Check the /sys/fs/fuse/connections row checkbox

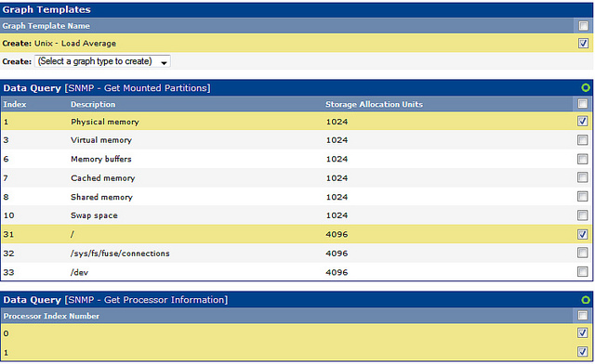[582, 253]
